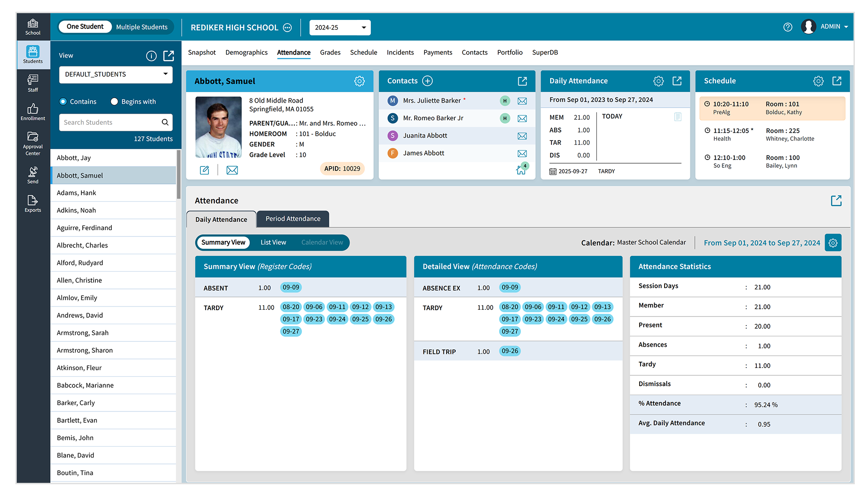Pop out the Schedule panel
Image resolution: width=868 pixels, height=496 pixels.
837,81
